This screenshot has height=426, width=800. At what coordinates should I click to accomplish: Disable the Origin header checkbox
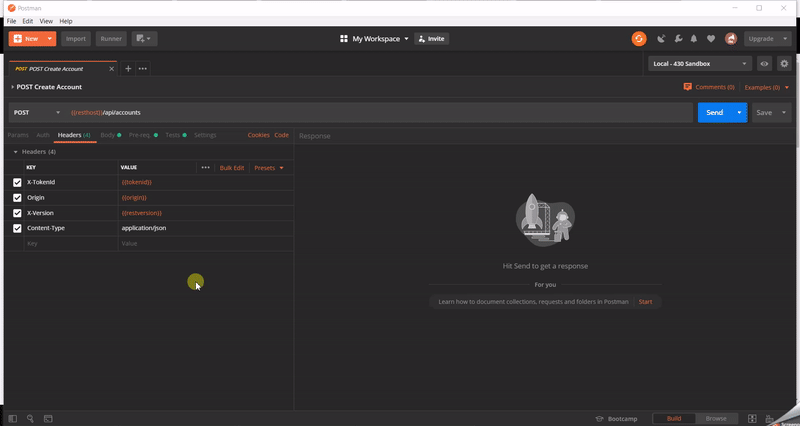(x=17, y=198)
